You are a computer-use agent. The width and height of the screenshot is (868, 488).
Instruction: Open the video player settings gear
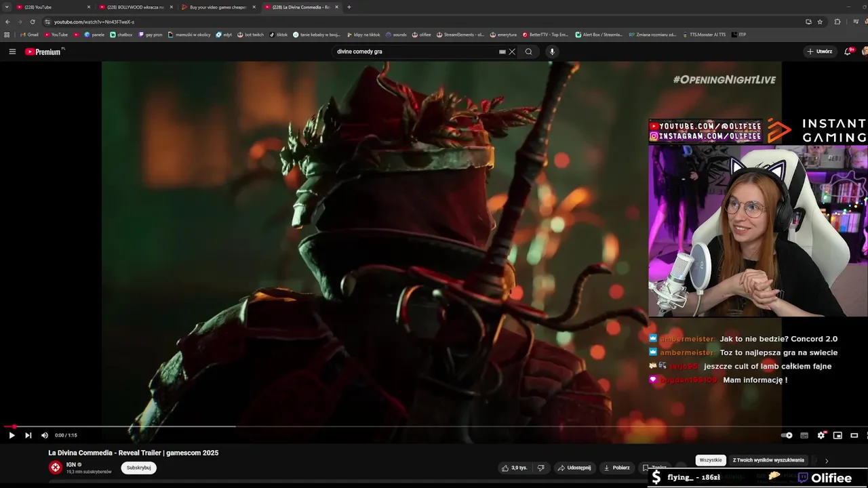(821, 435)
